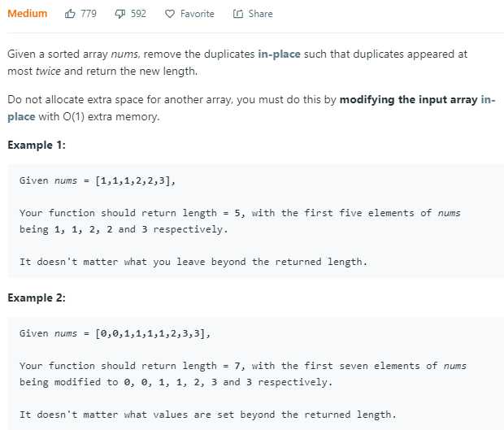The width and height of the screenshot is (504, 430).
Task: Open sharing via the Share label
Action: coord(260,14)
